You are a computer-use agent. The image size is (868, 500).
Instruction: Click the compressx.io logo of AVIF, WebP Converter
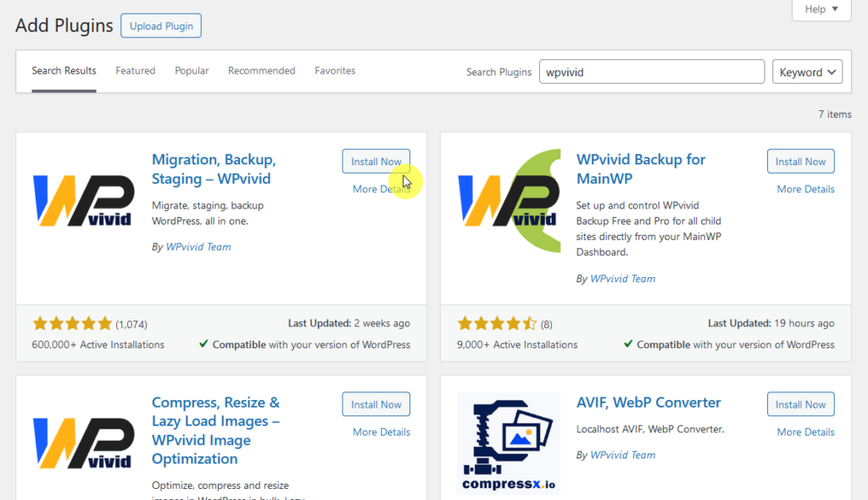tap(509, 443)
